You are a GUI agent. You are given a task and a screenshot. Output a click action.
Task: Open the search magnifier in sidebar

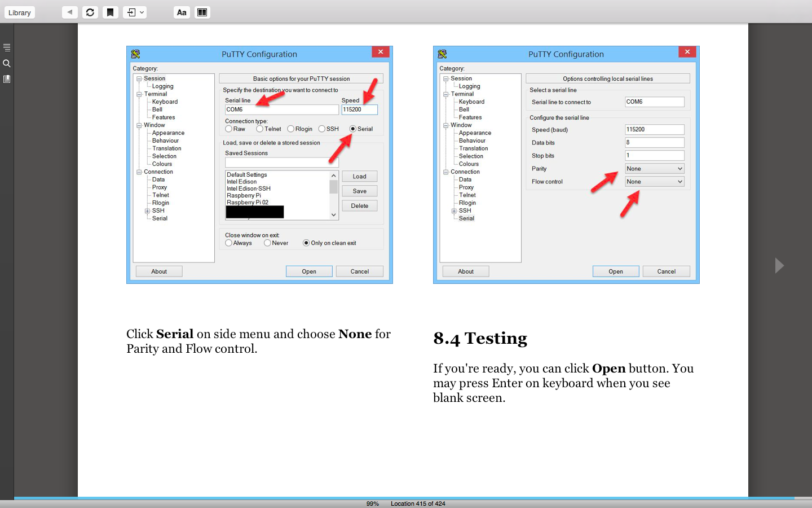[7, 63]
